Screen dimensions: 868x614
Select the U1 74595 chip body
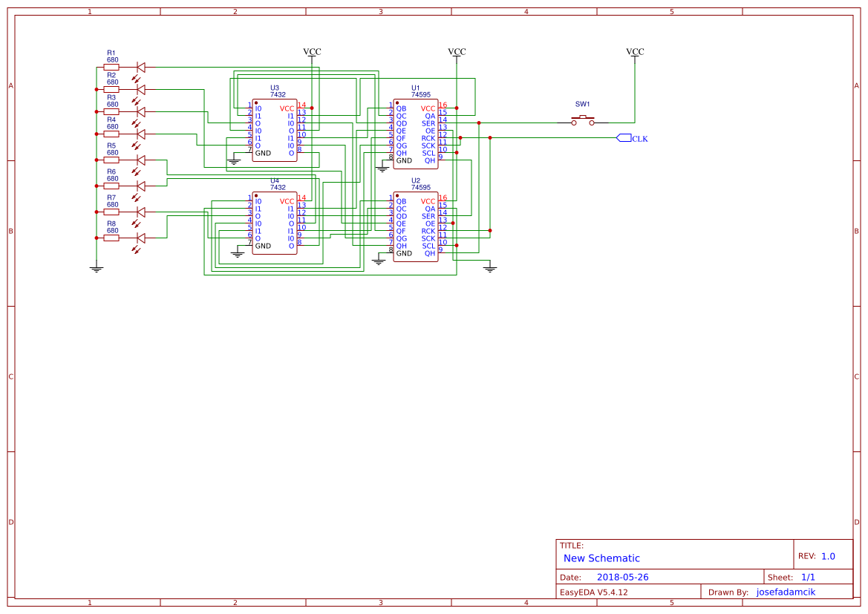415,134
